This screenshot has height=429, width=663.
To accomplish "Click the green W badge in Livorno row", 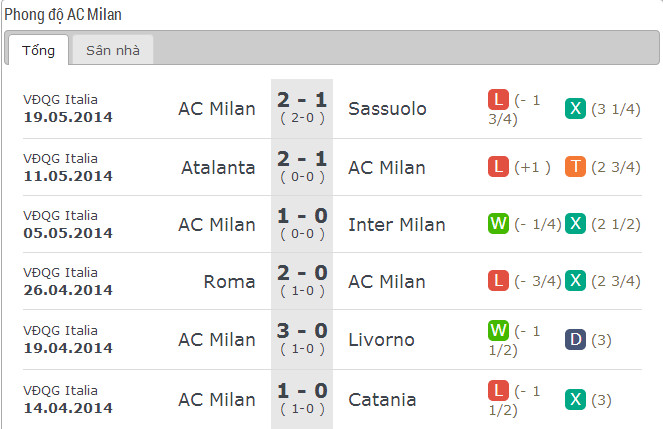I will 498,330.
